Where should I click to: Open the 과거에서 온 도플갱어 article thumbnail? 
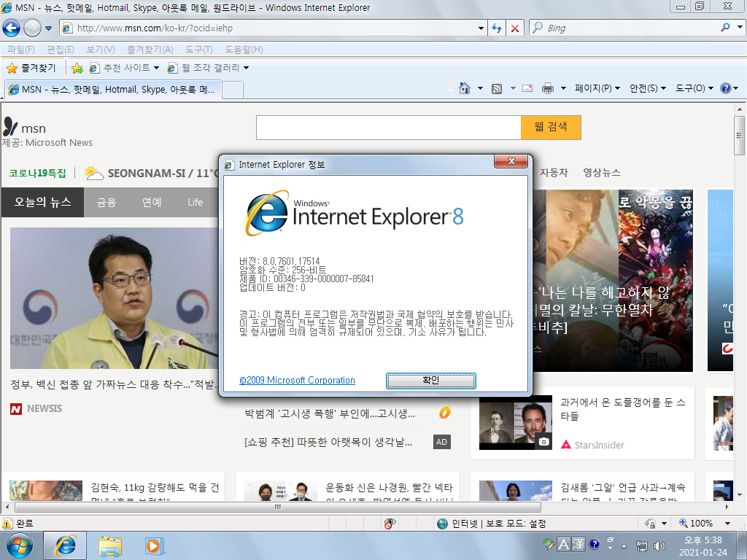[x=516, y=422]
